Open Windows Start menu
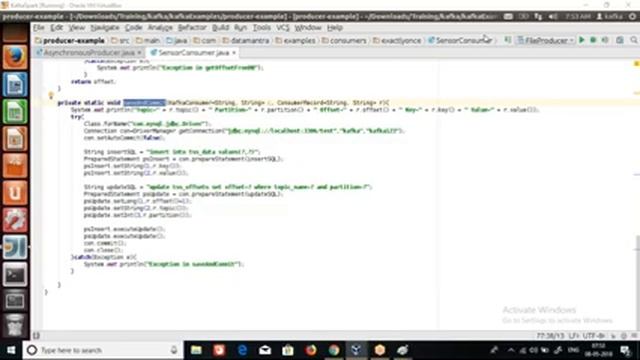The image size is (640, 360). [x=11, y=350]
